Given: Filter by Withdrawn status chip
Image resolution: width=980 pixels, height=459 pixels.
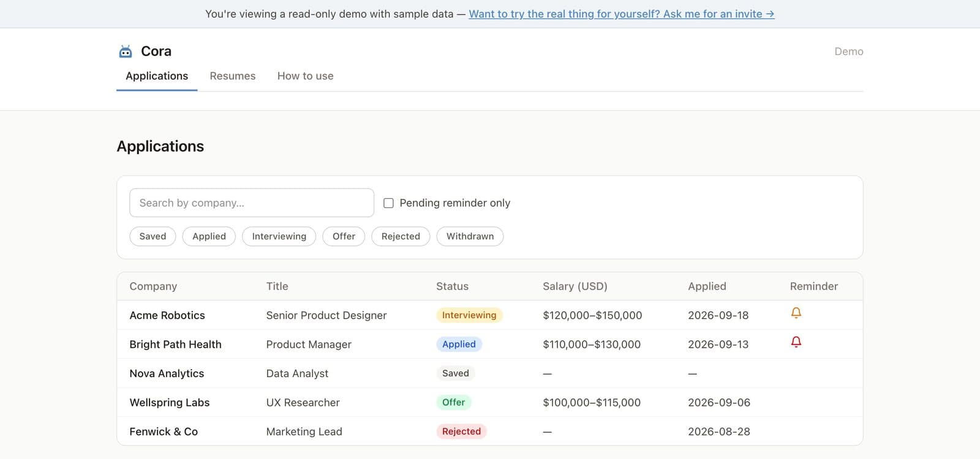Looking at the screenshot, I should [x=470, y=236].
